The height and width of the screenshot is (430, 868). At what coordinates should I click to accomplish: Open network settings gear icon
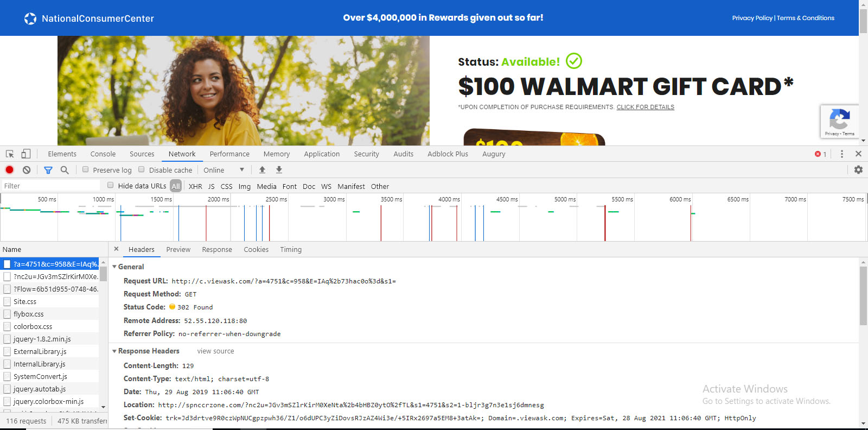(x=858, y=170)
